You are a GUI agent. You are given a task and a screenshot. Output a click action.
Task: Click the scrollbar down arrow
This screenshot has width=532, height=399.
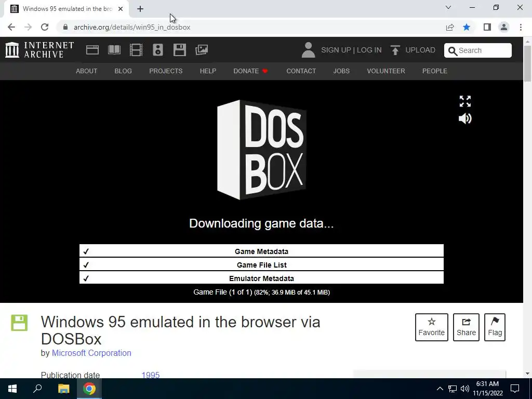(x=527, y=374)
